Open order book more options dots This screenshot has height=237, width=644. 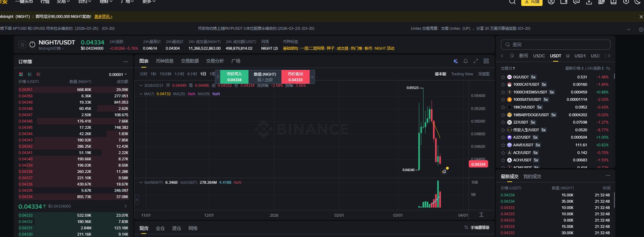(x=126, y=62)
